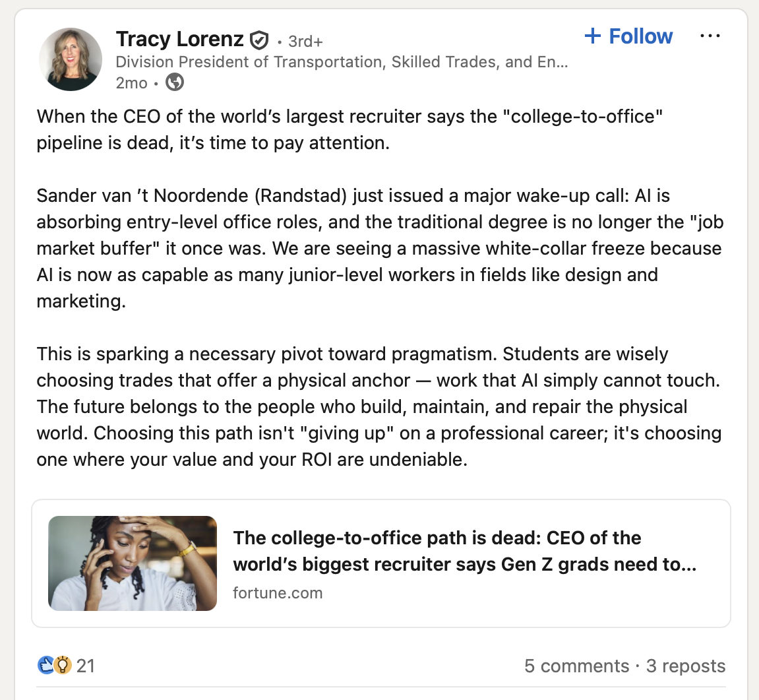This screenshot has height=700, width=759.
Task: Open Tracy Lorenz's profile photo
Action: click(71, 59)
